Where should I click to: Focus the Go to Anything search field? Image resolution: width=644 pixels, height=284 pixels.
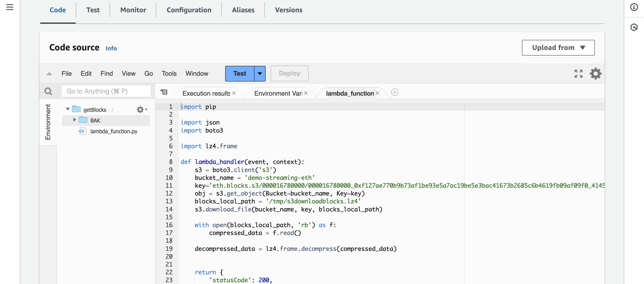(106, 91)
